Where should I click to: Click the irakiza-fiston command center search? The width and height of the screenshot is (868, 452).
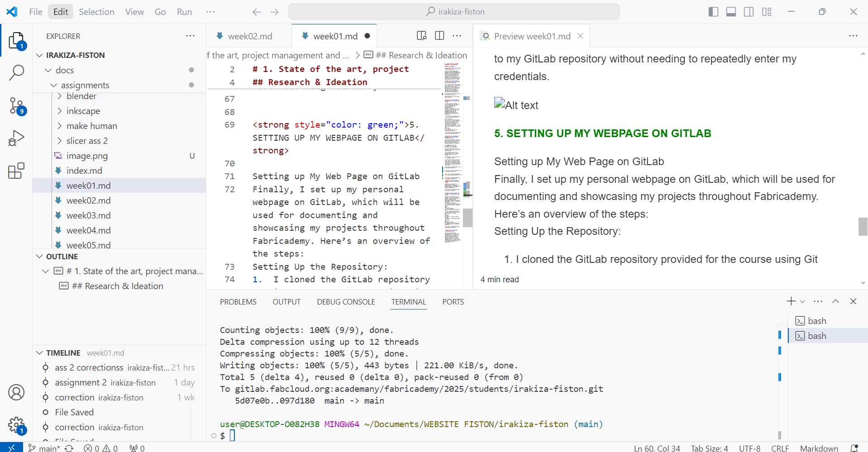point(454,12)
